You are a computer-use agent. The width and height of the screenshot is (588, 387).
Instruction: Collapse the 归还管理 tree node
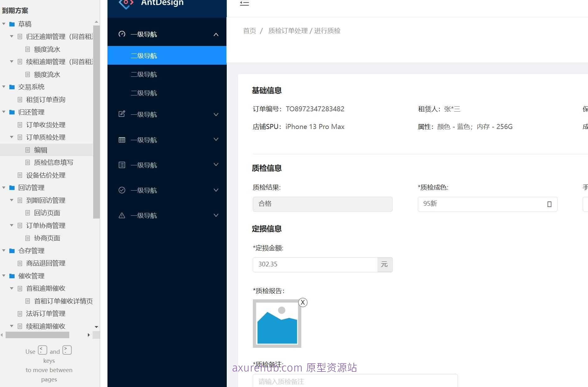coord(3,112)
